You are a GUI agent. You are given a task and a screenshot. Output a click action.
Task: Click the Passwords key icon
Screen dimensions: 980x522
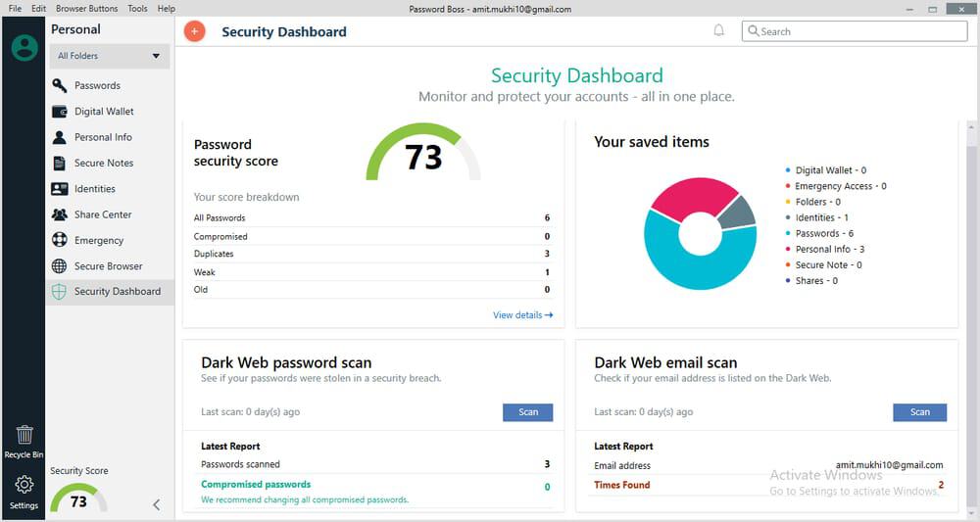pos(60,85)
